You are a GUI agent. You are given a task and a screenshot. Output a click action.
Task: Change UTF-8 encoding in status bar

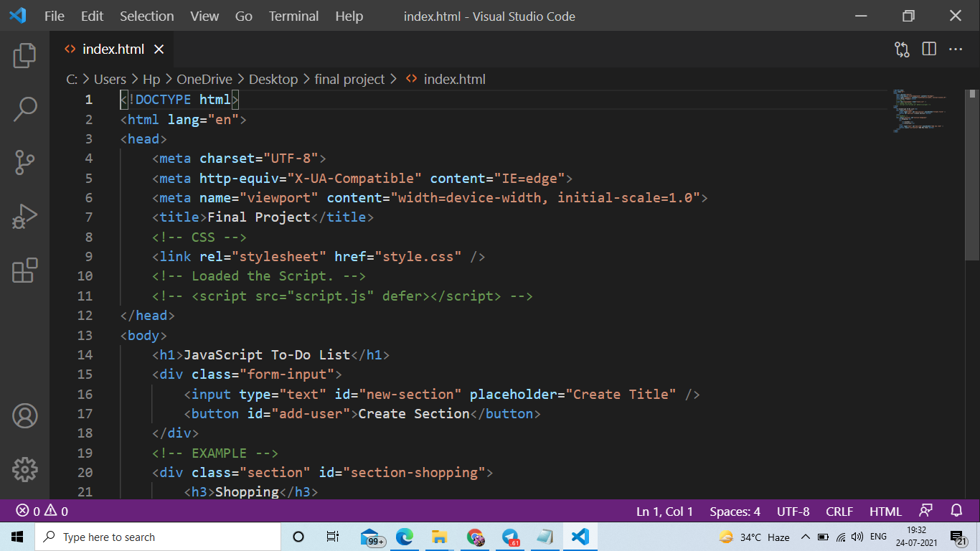(x=793, y=512)
